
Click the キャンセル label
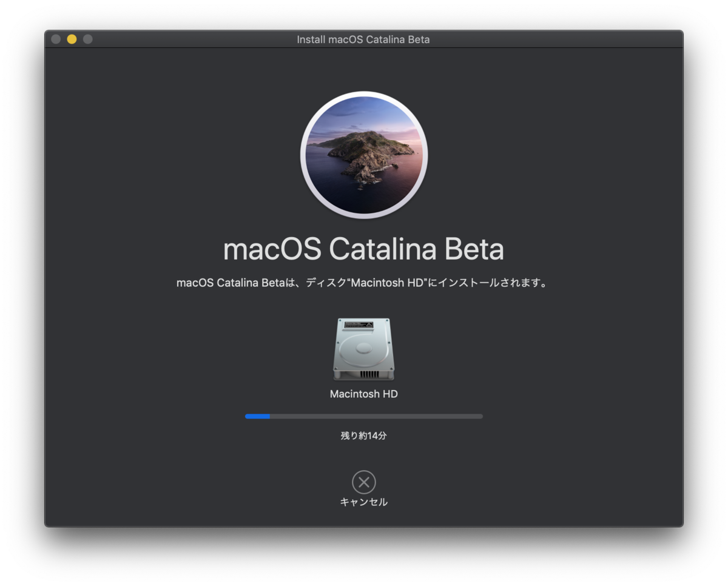click(363, 502)
